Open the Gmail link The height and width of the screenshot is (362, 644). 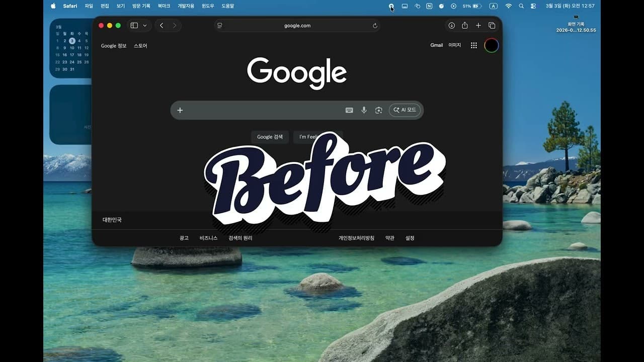click(x=436, y=45)
